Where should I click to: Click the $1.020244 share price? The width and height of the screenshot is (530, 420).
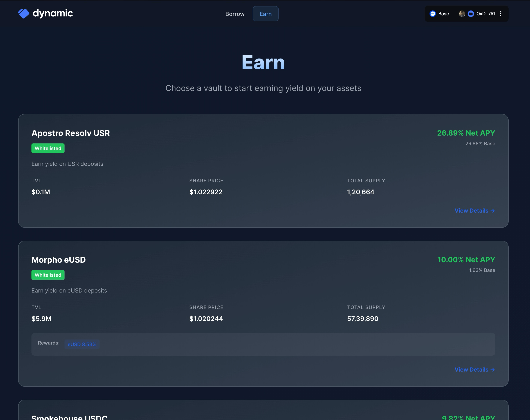coord(206,319)
